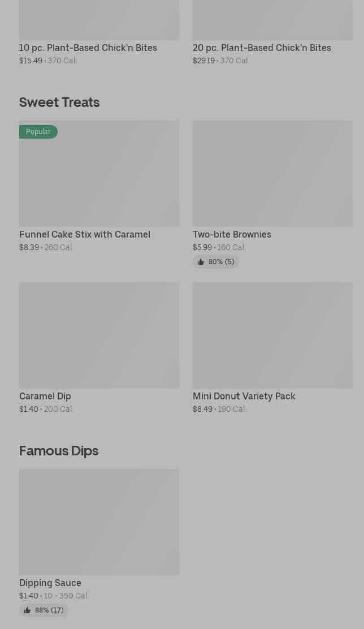Viewport: 364px width, 629px height.
Task: Open Funnel Cake Stix with Caramel image
Action: [x=99, y=174]
